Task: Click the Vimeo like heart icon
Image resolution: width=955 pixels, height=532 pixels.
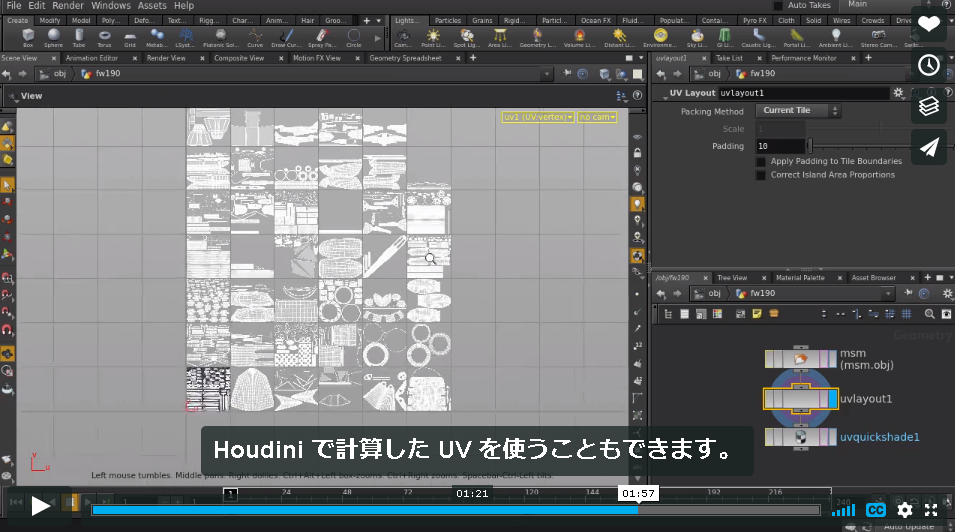Action: pyautogui.click(x=929, y=24)
